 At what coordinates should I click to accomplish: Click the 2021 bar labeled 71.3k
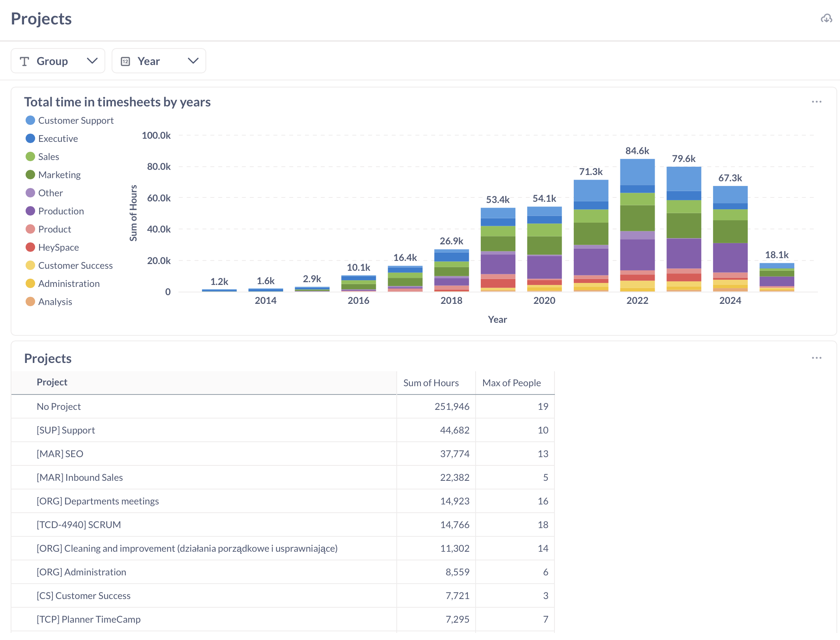pyautogui.click(x=591, y=236)
